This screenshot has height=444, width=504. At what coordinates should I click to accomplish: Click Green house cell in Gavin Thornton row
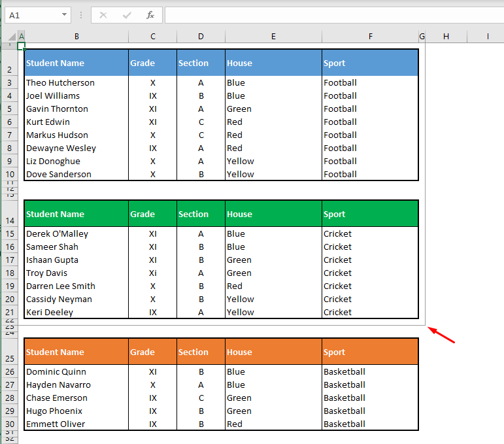[x=273, y=109]
